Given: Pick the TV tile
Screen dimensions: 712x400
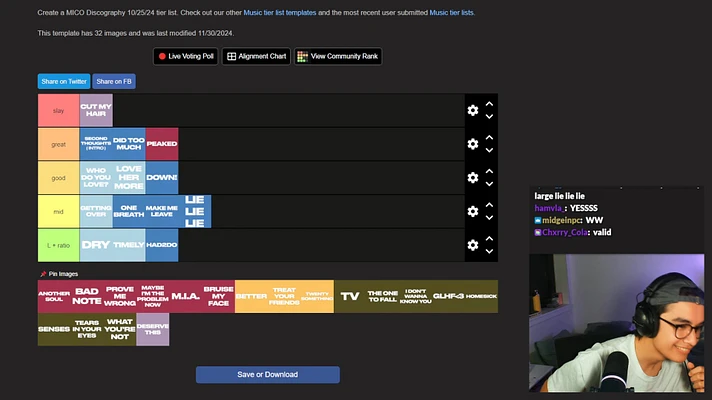Looking at the screenshot, I should point(350,296).
